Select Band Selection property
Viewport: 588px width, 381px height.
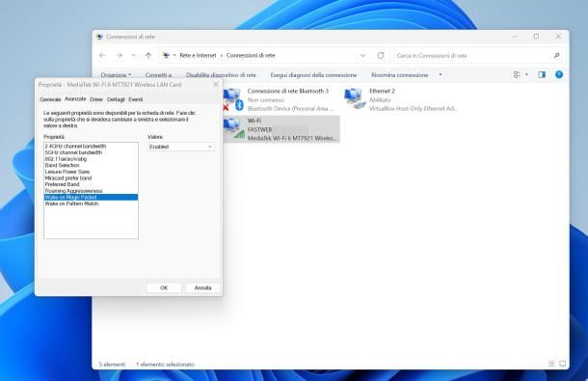tap(91, 165)
